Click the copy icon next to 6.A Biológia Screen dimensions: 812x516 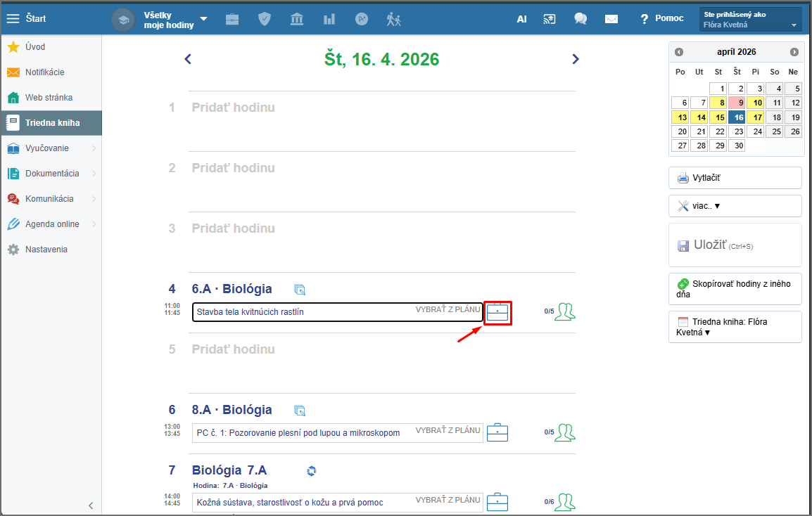[300, 290]
